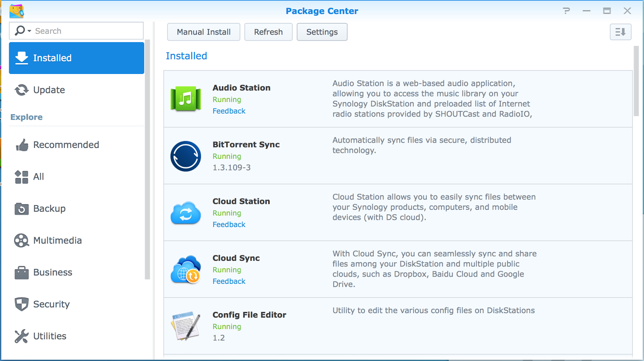The width and height of the screenshot is (644, 361).
Task: Click Running status under Cloud Station
Action: [x=227, y=213]
